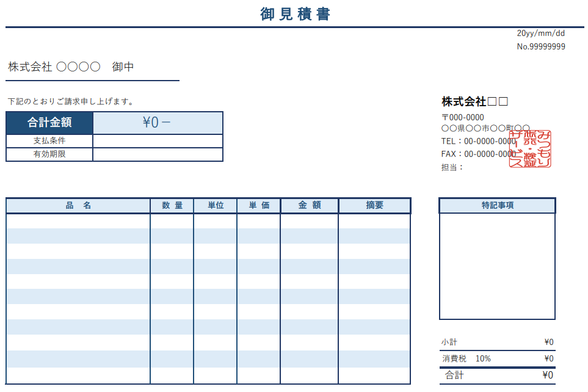Click the FAX number line
Image resolution: width=588 pixels, height=392 pixels.
[x=478, y=154]
